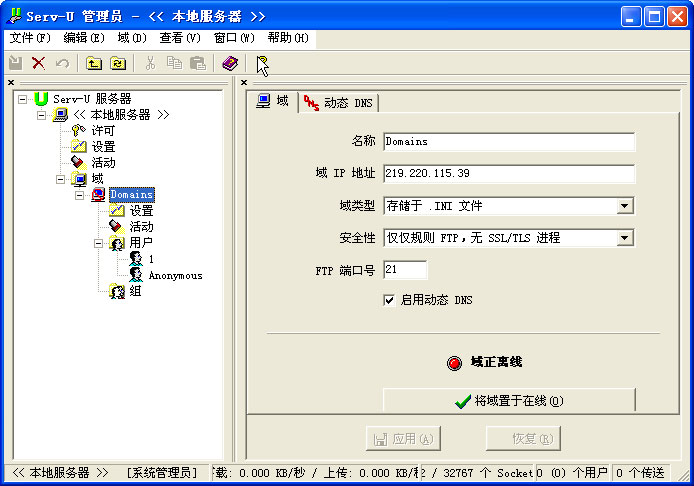Select the Anonymous user label in tree

(x=175, y=275)
